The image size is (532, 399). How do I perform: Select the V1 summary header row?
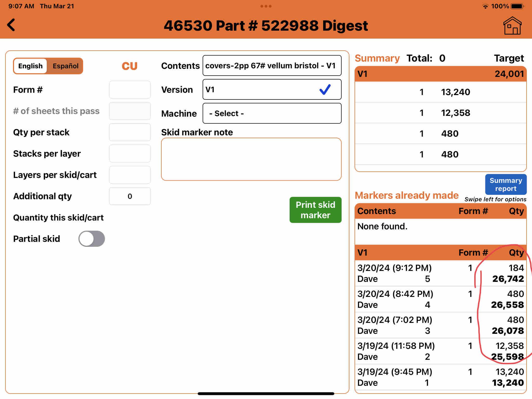coord(440,74)
